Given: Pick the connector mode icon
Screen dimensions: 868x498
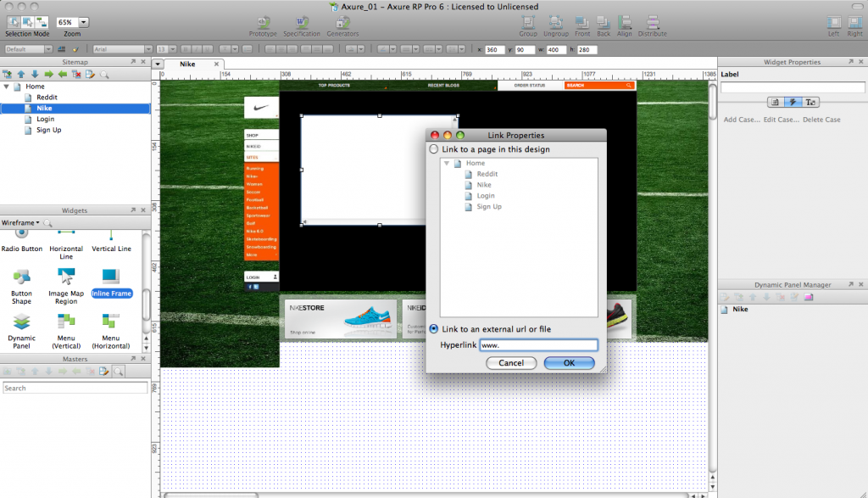Looking at the screenshot, I should [x=42, y=22].
